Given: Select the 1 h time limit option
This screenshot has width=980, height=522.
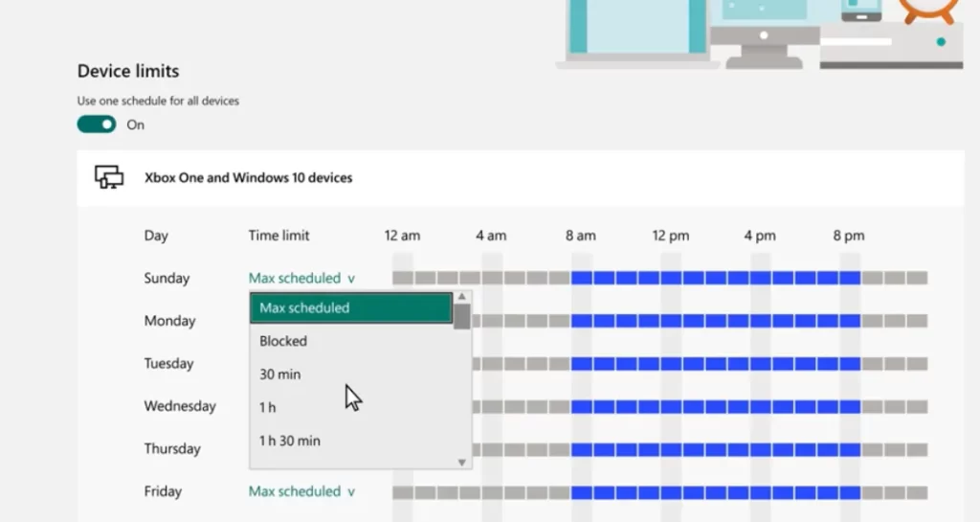Looking at the screenshot, I should coord(350,407).
